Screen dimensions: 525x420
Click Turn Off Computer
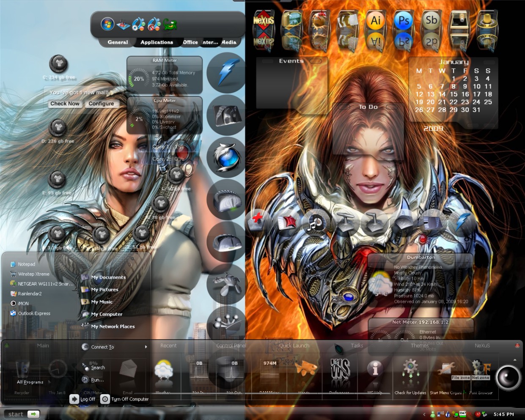tap(125, 399)
